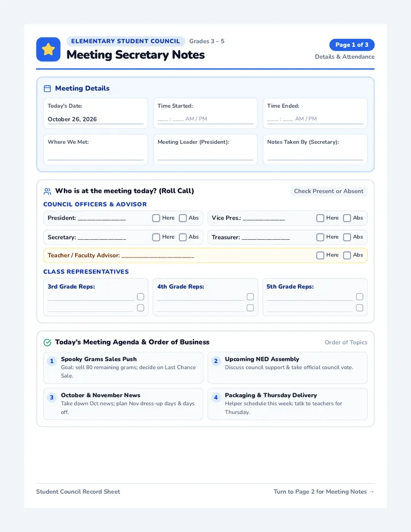Select the Packaging & Thursday Delivery agenda card
This screenshot has width=411, height=532.
(288, 404)
